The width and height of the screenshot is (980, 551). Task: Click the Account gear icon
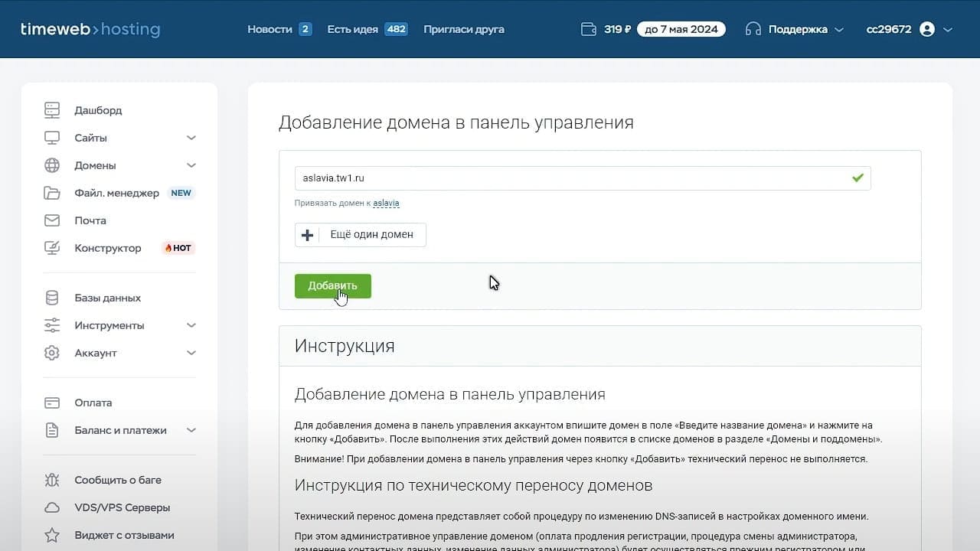click(52, 353)
